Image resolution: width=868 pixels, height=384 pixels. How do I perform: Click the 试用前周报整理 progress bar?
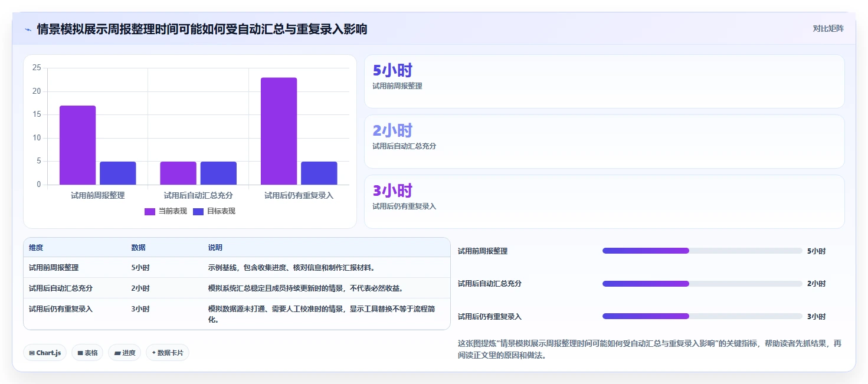(702, 251)
